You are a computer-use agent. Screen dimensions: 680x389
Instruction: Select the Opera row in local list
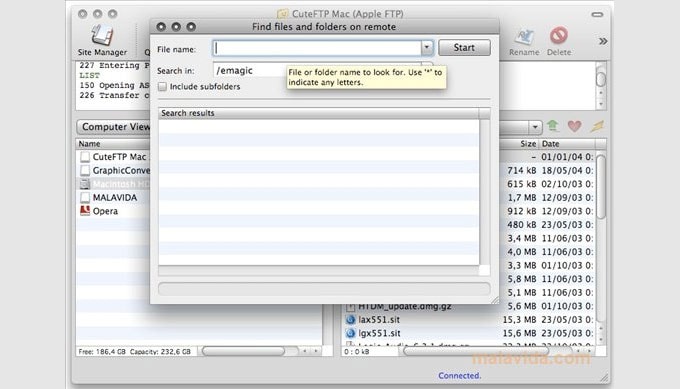113,211
